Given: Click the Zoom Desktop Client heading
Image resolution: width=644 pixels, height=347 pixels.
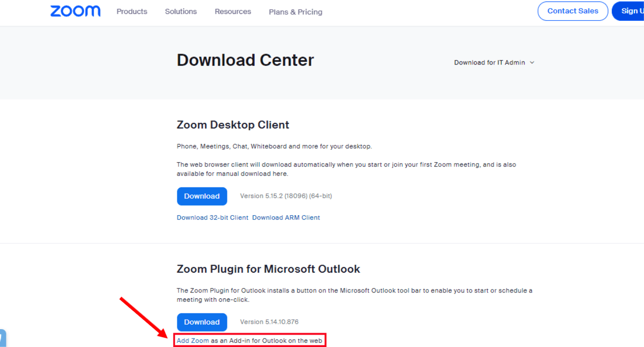Looking at the screenshot, I should [233, 125].
